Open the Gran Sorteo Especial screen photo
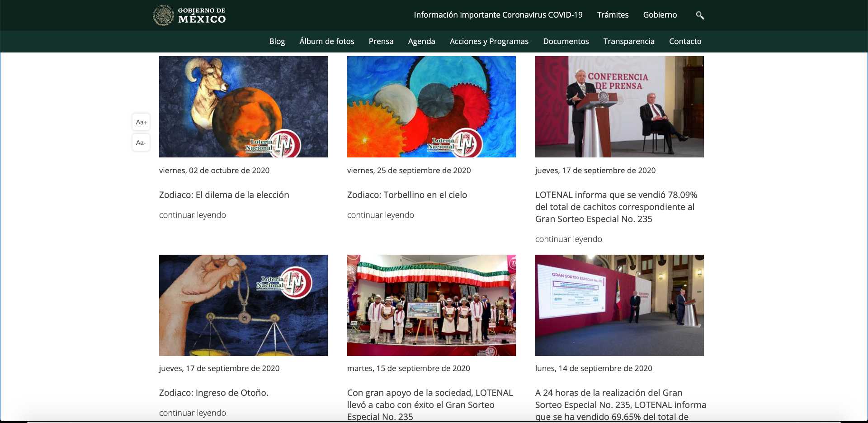 [619, 305]
